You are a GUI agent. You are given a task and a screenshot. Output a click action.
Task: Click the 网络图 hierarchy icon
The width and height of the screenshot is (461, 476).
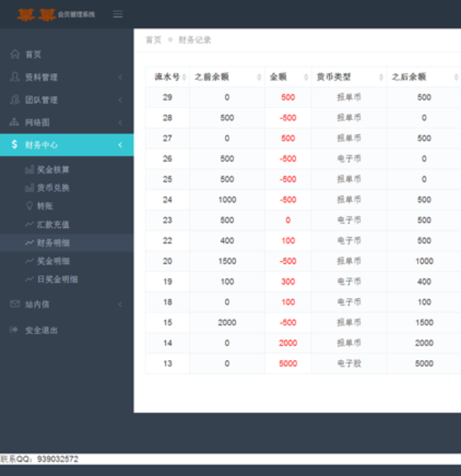pos(14,122)
